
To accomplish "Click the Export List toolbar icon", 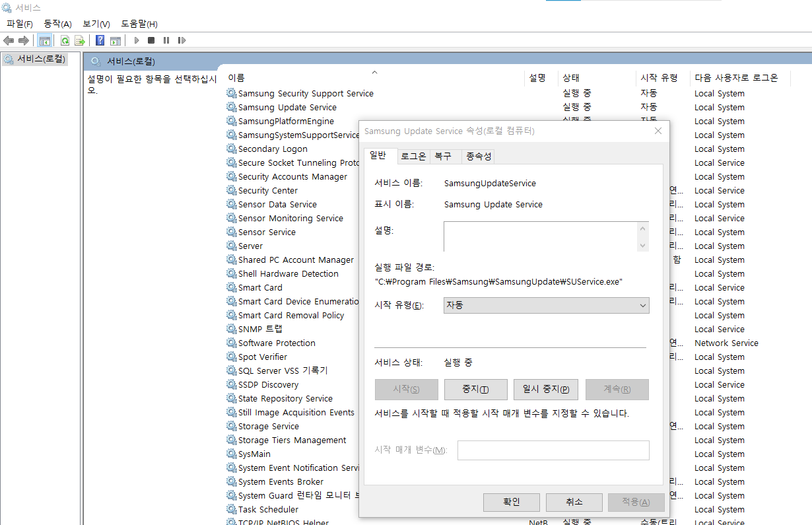I will (79, 40).
